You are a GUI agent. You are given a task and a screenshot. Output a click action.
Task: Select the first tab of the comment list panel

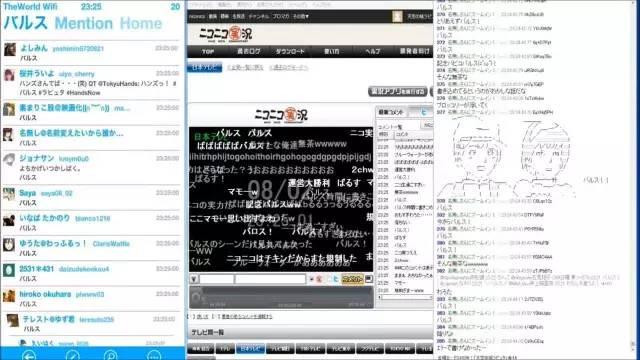(391, 112)
